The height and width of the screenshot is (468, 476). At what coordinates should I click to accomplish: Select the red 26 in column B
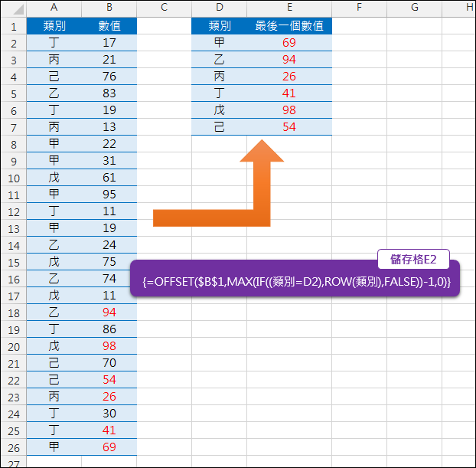pyautogui.click(x=109, y=397)
